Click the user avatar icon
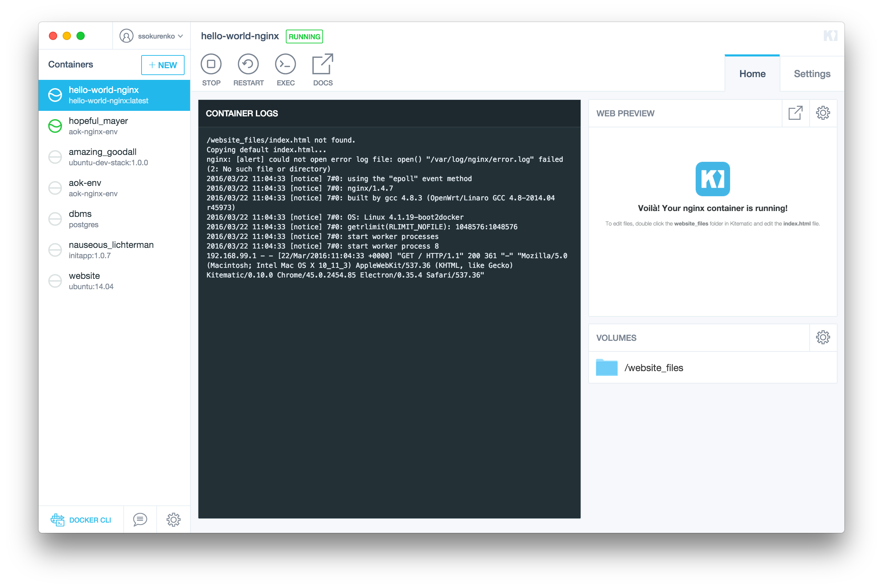This screenshot has height=588, width=883. pos(126,36)
